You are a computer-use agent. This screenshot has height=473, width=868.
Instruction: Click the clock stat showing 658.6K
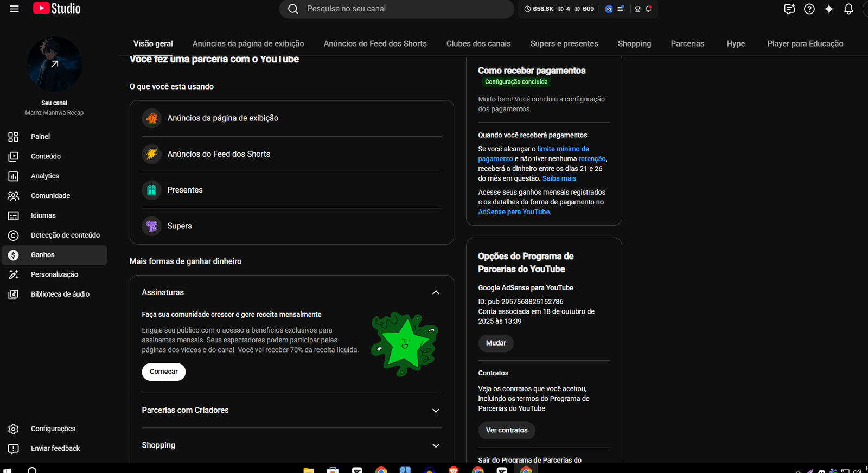539,9
